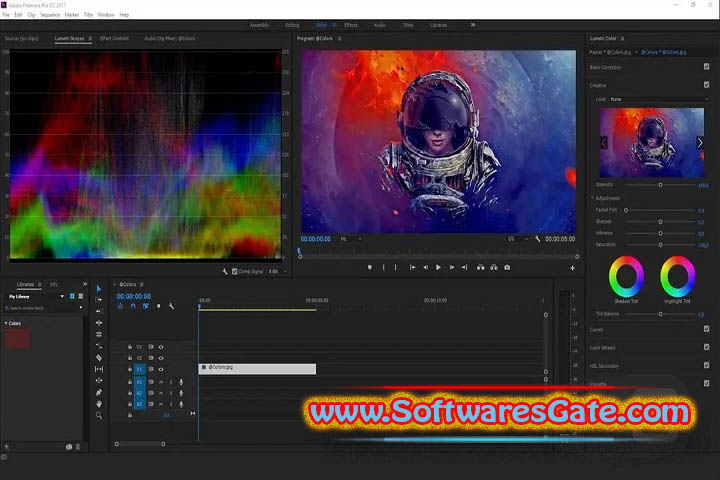
Task: Select the Razor tool
Action: pyautogui.click(x=99, y=357)
